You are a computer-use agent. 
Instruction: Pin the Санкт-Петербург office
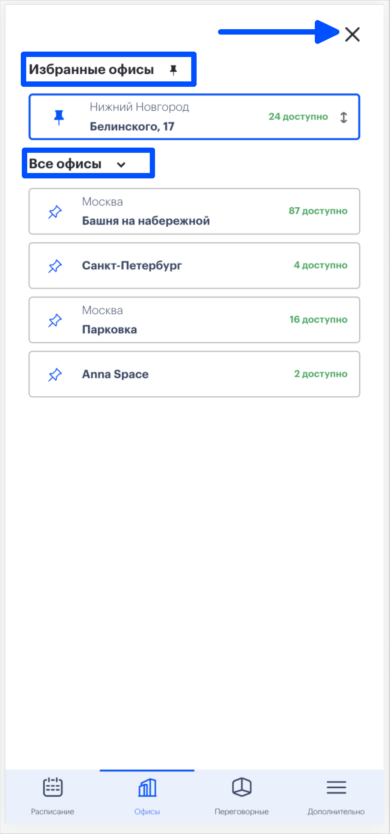[x=54, y=266]
